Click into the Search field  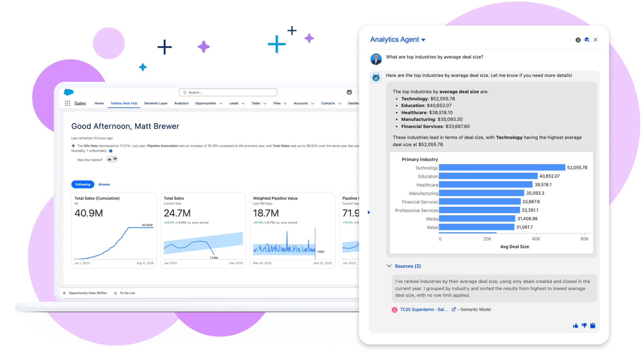pos(228,92)
